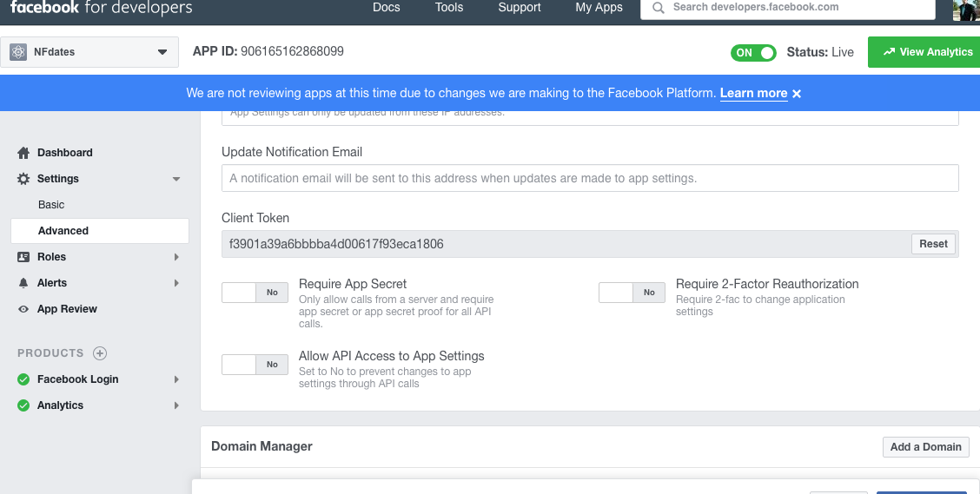Click the Facebook Login green checkmark icon
Viewport: 980px width, 494px height.
click(x=23, y=379)
